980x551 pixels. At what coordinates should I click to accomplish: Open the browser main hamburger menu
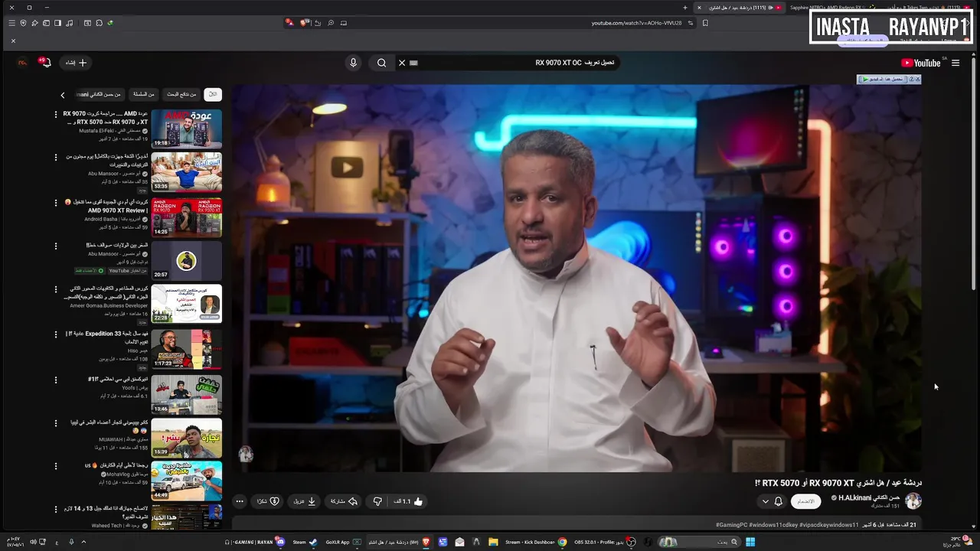click(11, 23)
